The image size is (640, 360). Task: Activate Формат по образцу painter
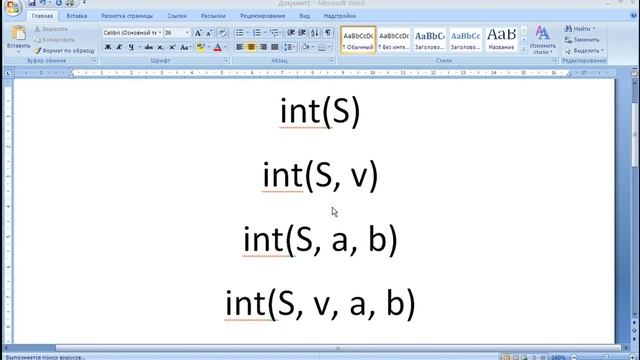click(x=64, y=51)
